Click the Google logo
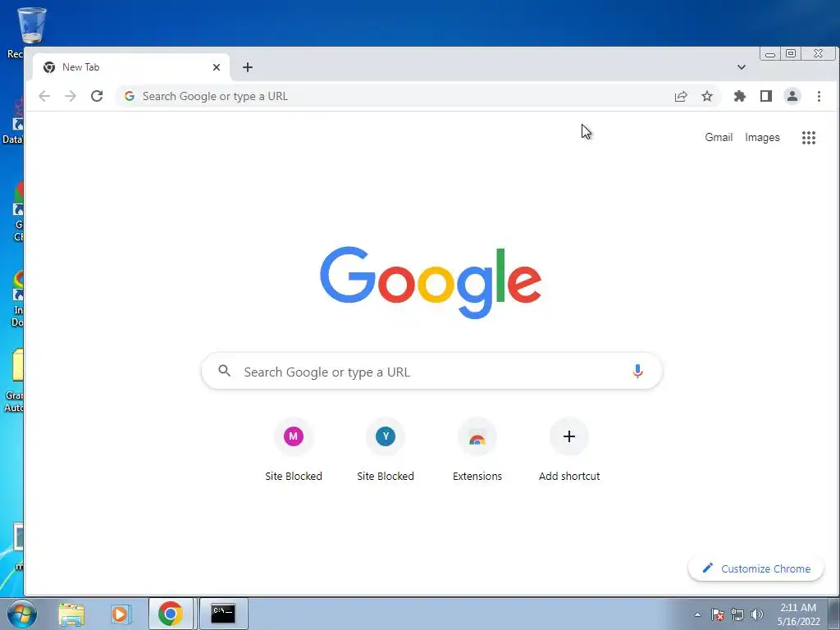 [431, 282]
